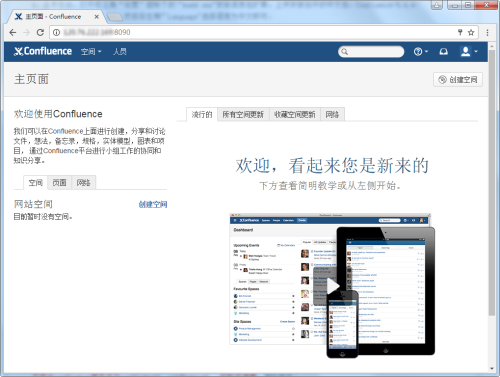Image resolution: width=500 pixels, height=377 pixels.
Task: Click the address bar URL
Action: [x=97, y=32]
